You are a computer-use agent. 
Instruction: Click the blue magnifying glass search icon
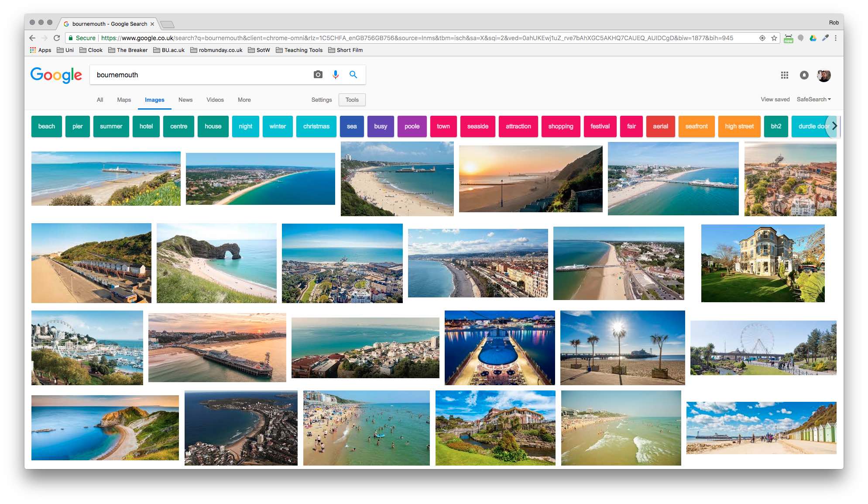[353, 75]
